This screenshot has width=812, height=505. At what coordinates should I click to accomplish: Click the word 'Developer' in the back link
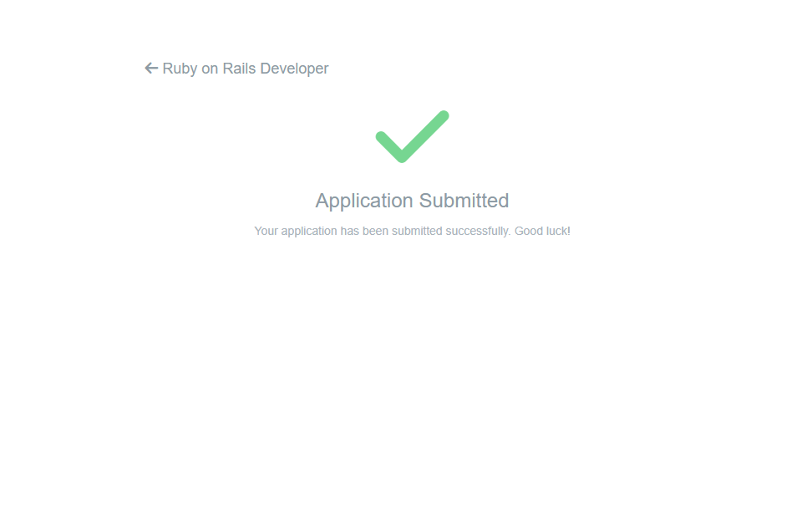(294, 69)
